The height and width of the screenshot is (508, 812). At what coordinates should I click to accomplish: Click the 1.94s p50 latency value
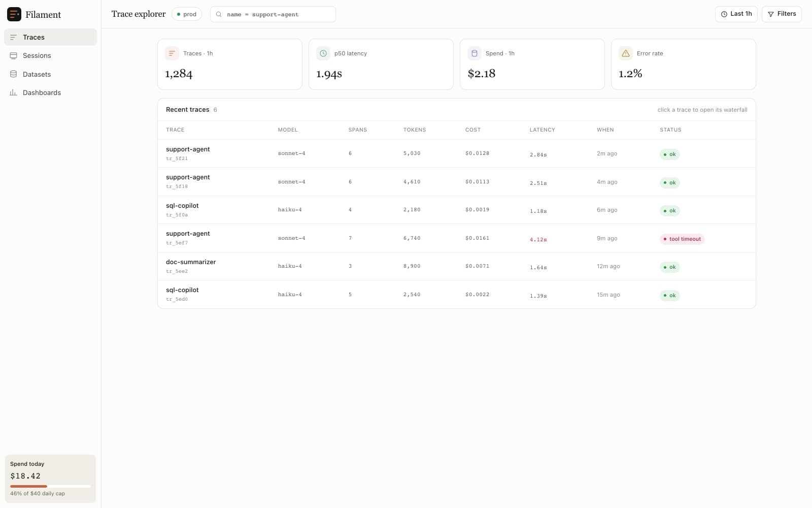[x=329, y=74]
